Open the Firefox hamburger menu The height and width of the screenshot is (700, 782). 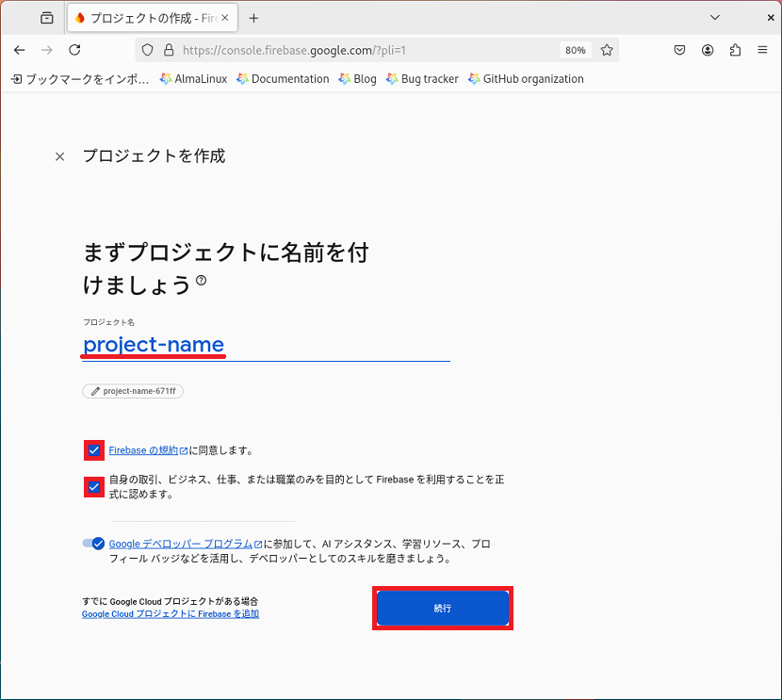pos(762,50)
